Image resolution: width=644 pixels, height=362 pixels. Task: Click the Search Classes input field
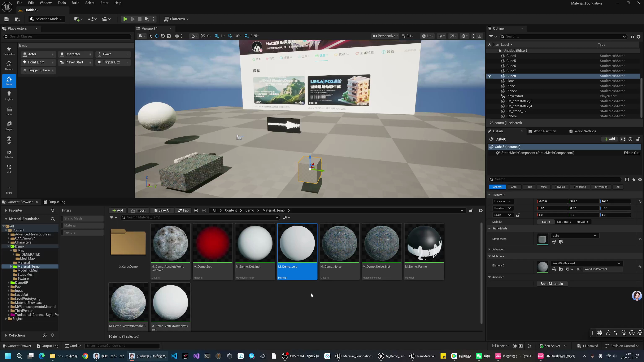pos(68,36)
